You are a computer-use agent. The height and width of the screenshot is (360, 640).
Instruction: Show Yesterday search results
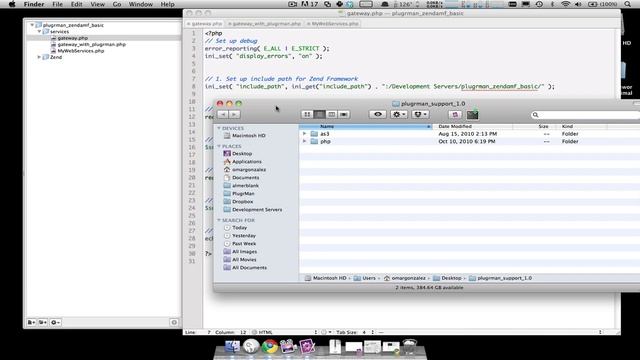point(240,236)
